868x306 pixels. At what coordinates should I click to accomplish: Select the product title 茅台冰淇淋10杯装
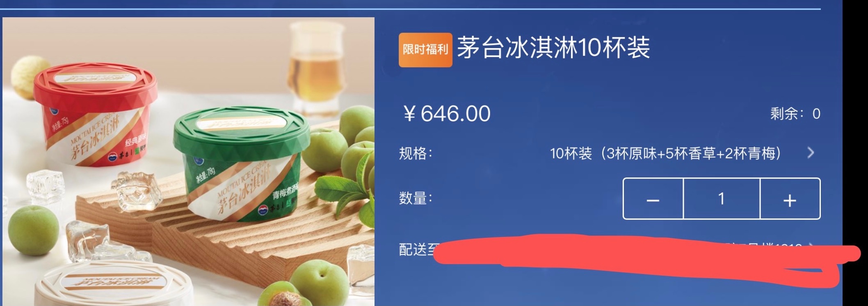pos(553,47)
